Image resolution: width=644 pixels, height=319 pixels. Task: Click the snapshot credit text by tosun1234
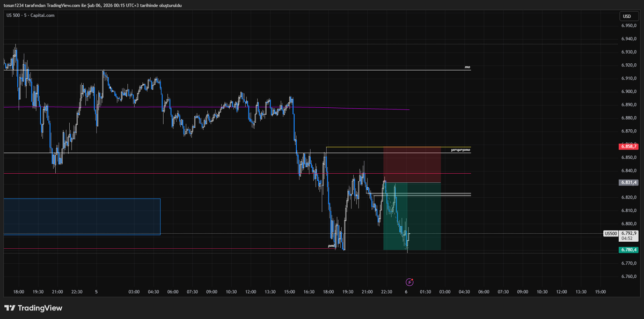[93, 5]
